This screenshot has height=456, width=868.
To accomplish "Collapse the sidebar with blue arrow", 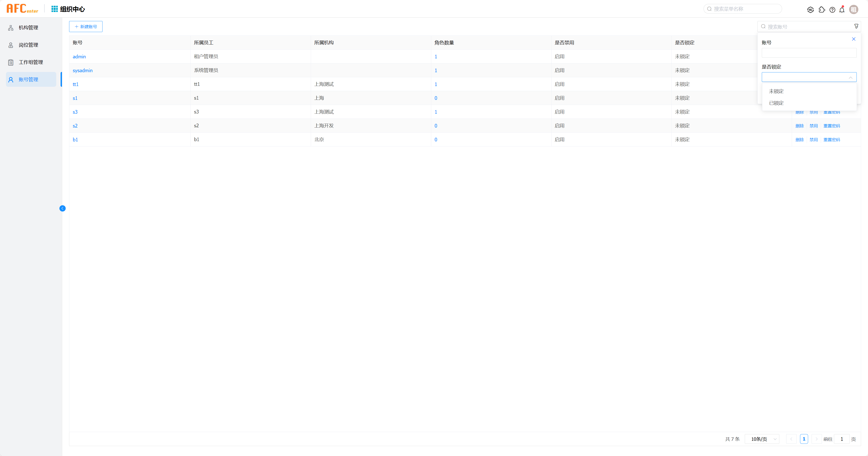I will click(x=62, y=209).
